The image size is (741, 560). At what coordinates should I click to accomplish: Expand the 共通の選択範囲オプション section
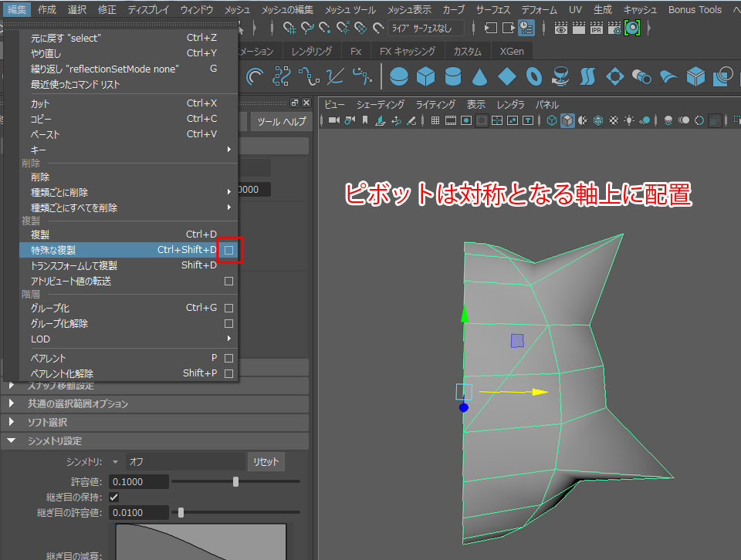155,403
